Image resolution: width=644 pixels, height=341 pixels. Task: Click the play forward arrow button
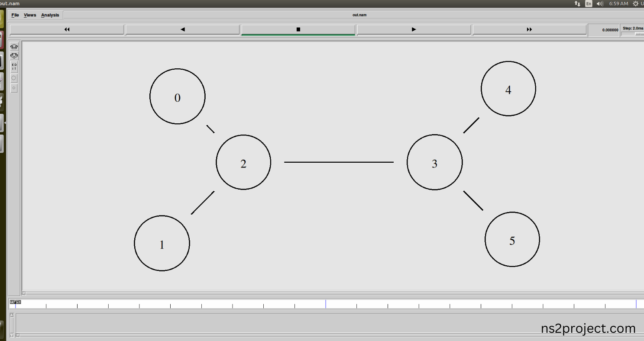(414, 29)
